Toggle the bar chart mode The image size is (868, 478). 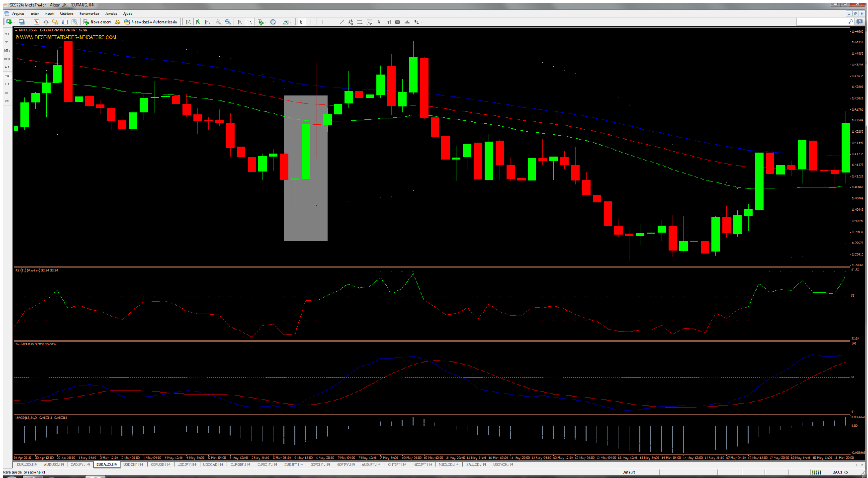click(x=188, y=22)
